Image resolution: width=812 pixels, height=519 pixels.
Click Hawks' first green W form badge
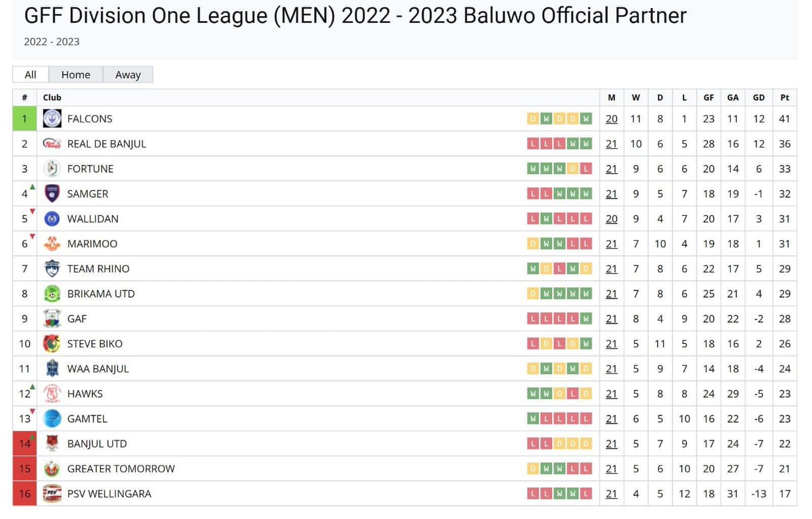tap(533, 394)
